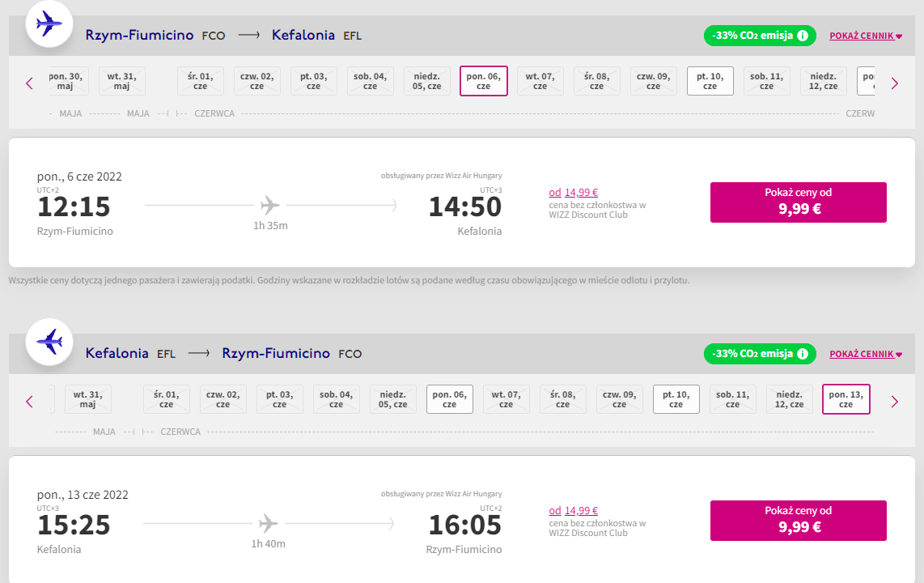The width and height of the screenshot is (924, 583).
Task: Click the return flight airplane logo icon
Action: (x=49, y=342)
